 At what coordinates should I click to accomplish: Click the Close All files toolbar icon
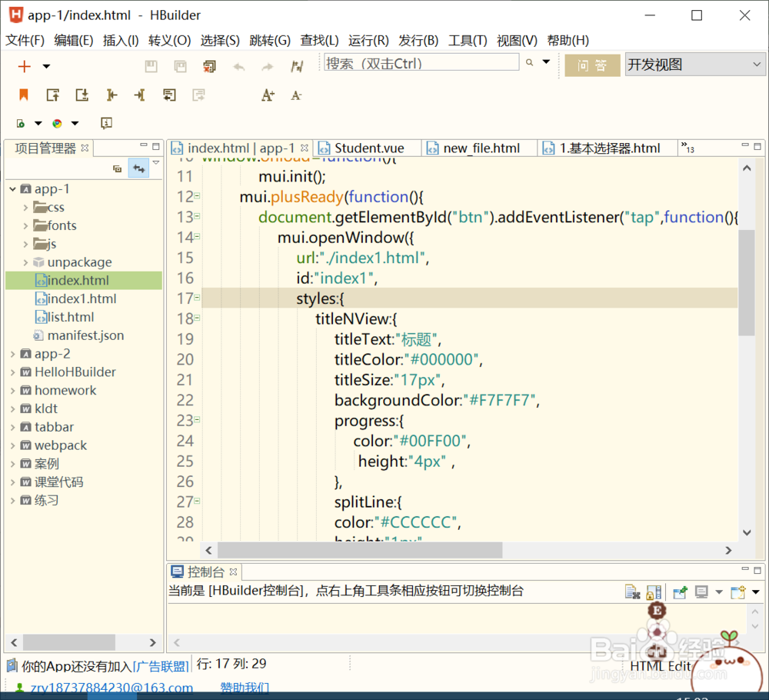point(209,66)
